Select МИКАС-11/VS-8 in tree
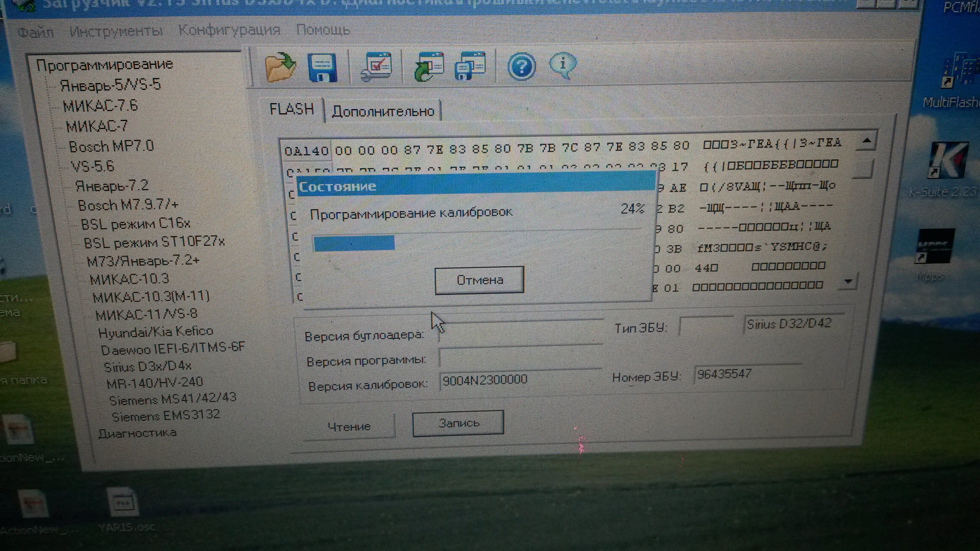The image size is (980, 551). click(x=146, y=315)
